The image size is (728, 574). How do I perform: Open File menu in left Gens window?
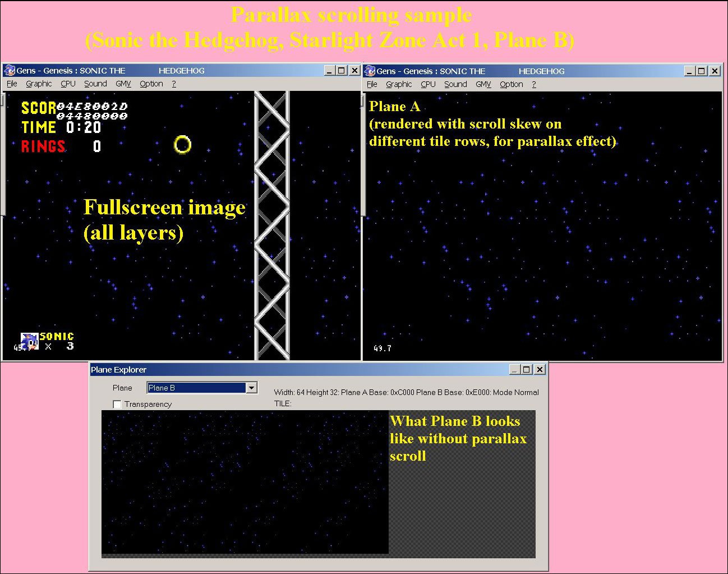[12, 84]
